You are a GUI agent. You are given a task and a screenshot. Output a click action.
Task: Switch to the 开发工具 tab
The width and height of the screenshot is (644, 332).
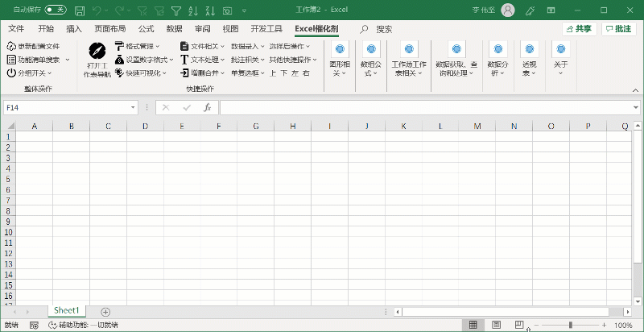266,29
